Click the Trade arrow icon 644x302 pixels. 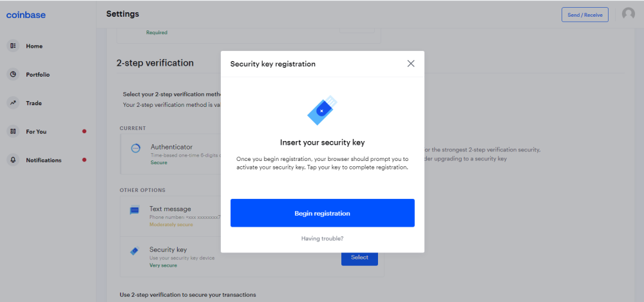pos(13,103)
